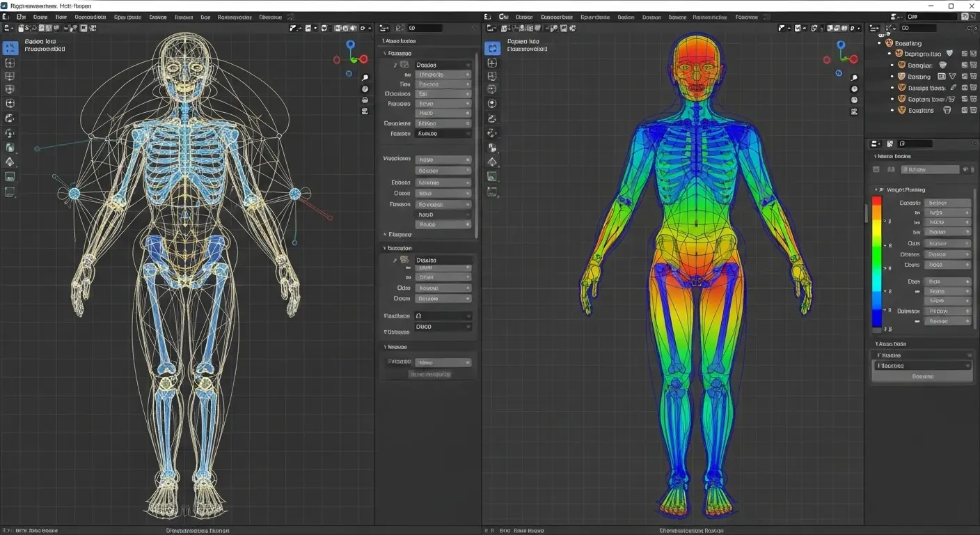Select the measure tool at the bottom of the toolbar
The width and height of the screenshot is (980, 535).
tap(10, 192)
